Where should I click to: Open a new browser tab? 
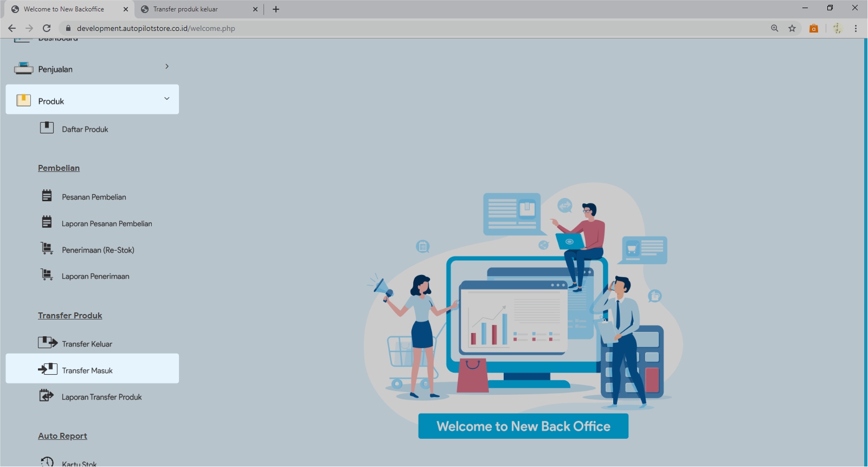coord(276,9)
